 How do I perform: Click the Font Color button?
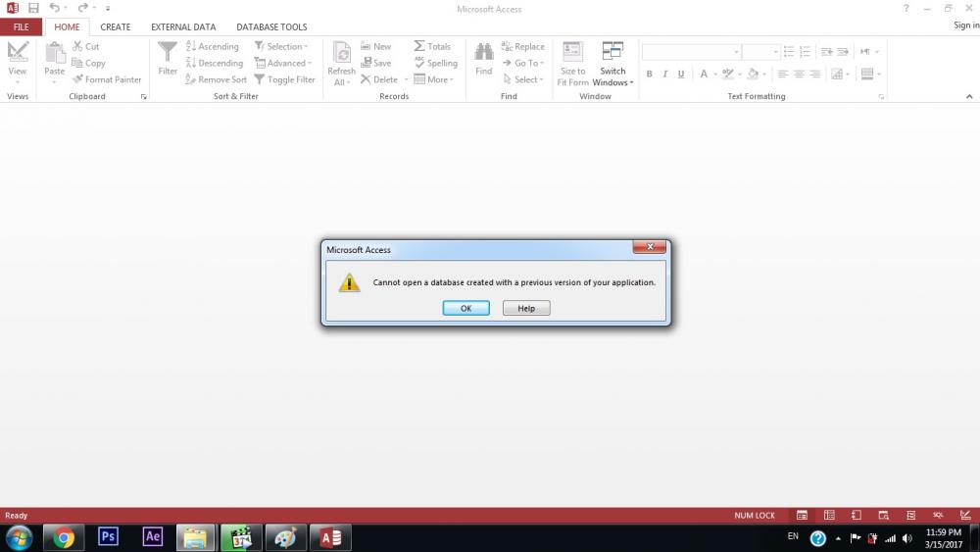(704, 74)
